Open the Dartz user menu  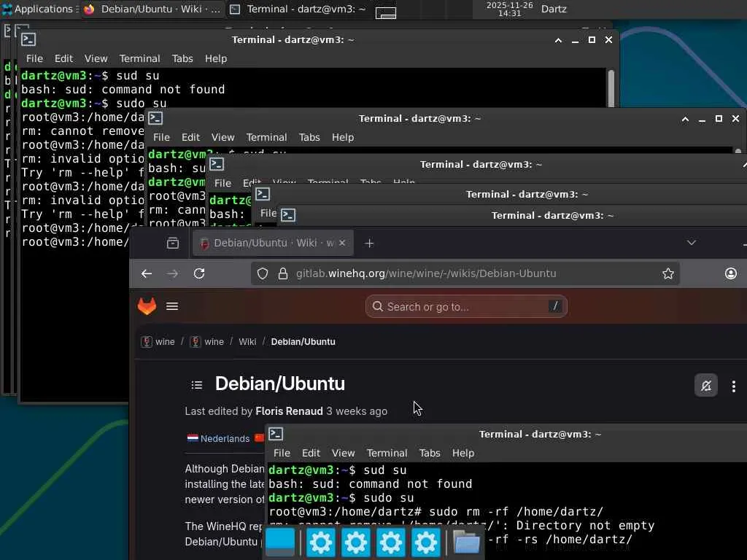pos(554,9)
